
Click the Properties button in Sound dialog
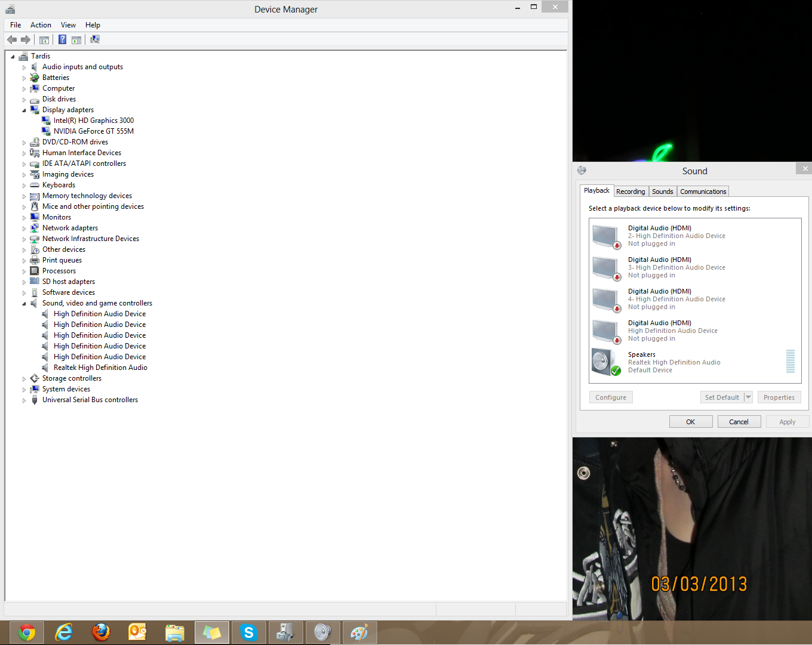pos(779,397)
